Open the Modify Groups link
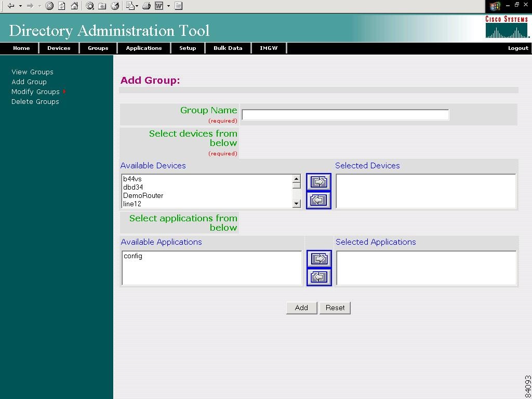The height and width of the screenshot is (399, 532). (x=36, y=91)
